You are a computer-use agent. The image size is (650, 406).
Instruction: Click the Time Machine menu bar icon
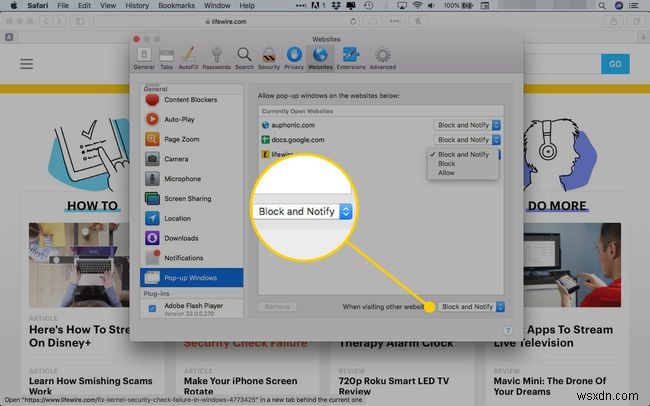click(368, 6)
